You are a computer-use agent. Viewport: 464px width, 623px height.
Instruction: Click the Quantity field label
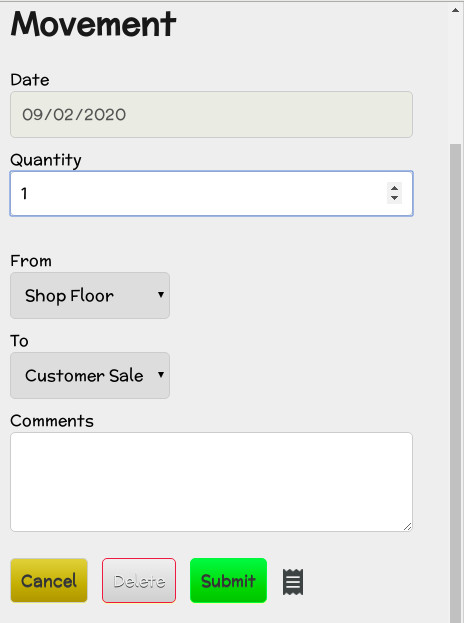46,160
